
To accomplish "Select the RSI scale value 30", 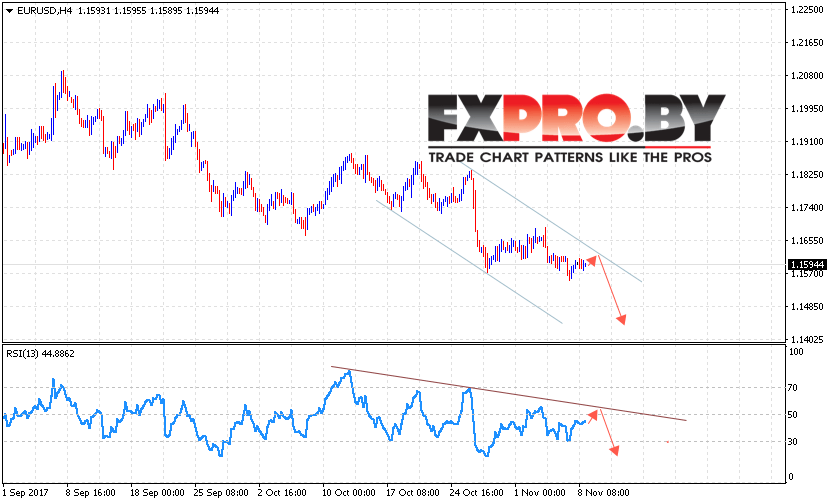I will (793, 442).
